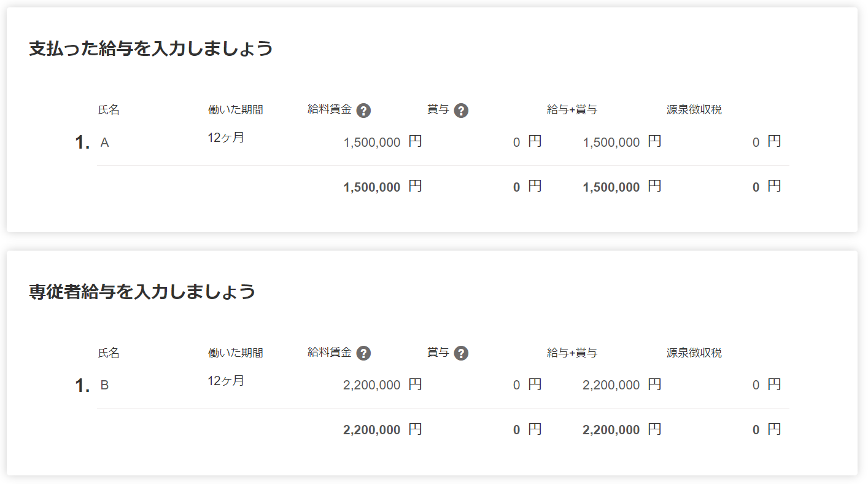The width and height of the screenshot is (868, 484).
Task: Open the 12ヶ月 working period for employee B
Action: point(226,381)
